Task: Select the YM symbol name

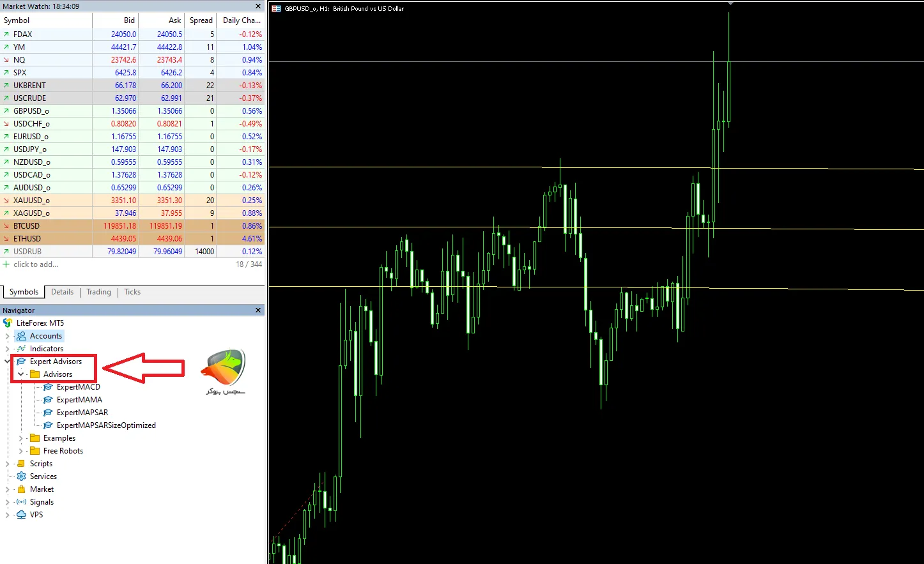Action: tap(19, 47)
